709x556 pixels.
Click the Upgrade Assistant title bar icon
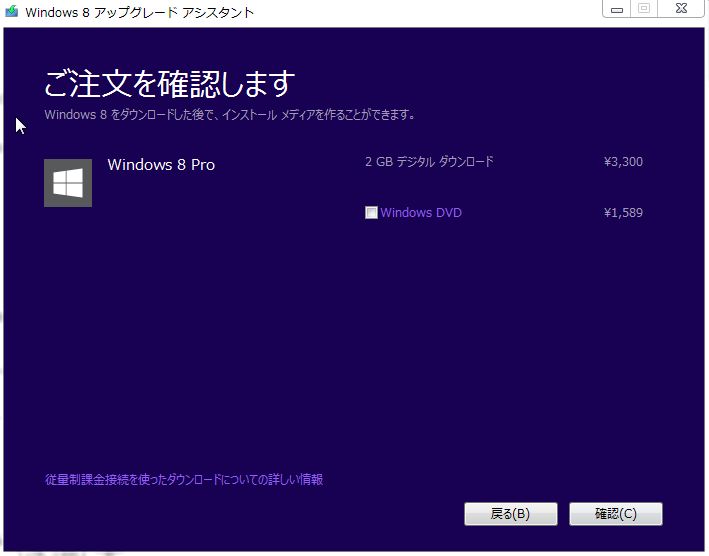click(x=12, y=11)
